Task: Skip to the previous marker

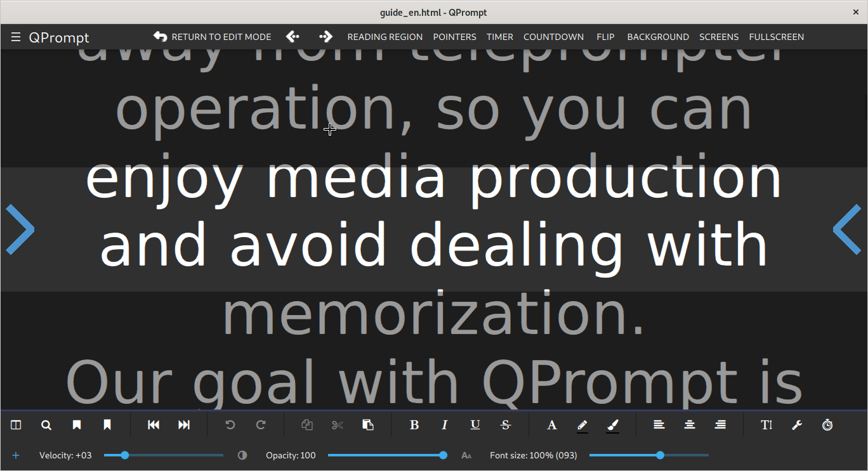Action: pos(154,425)
